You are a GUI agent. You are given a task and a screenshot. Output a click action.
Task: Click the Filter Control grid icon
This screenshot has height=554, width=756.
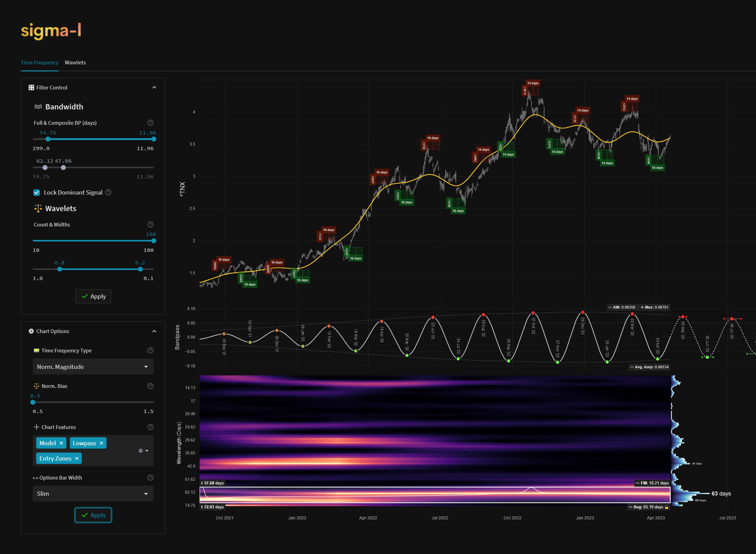pyautogui.click(x=31, y=88)
